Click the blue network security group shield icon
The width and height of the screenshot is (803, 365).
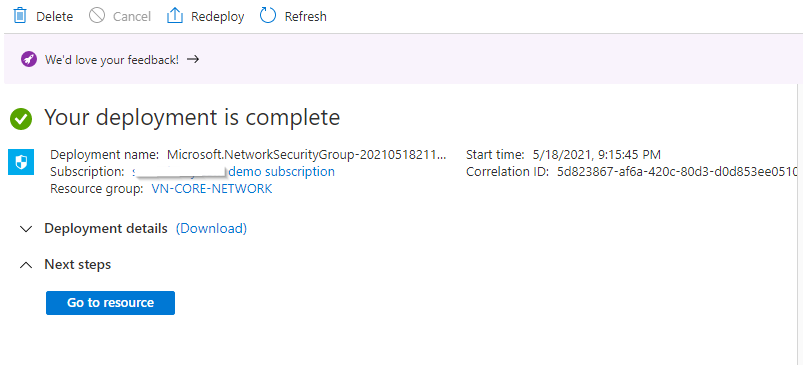[x=21, y=162]
